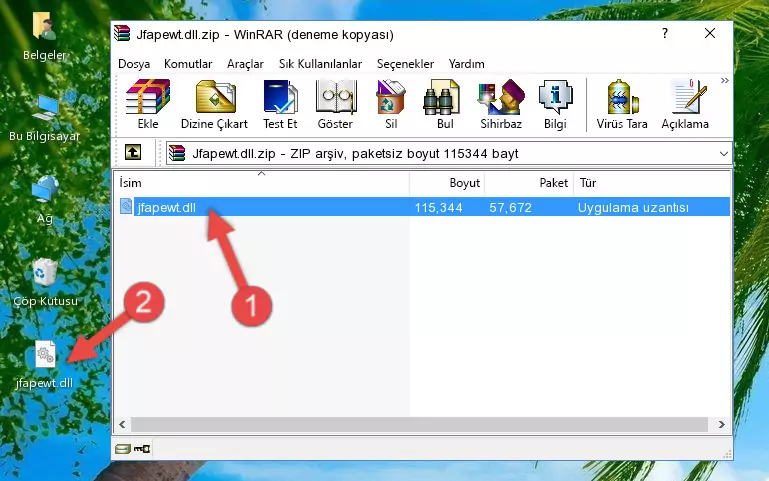Close the WinRAR window
This screenshot has width=769, height=481.
710,33
